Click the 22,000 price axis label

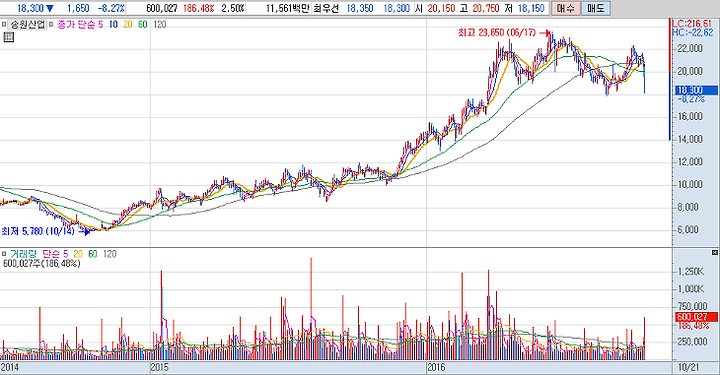coord(690,49)
